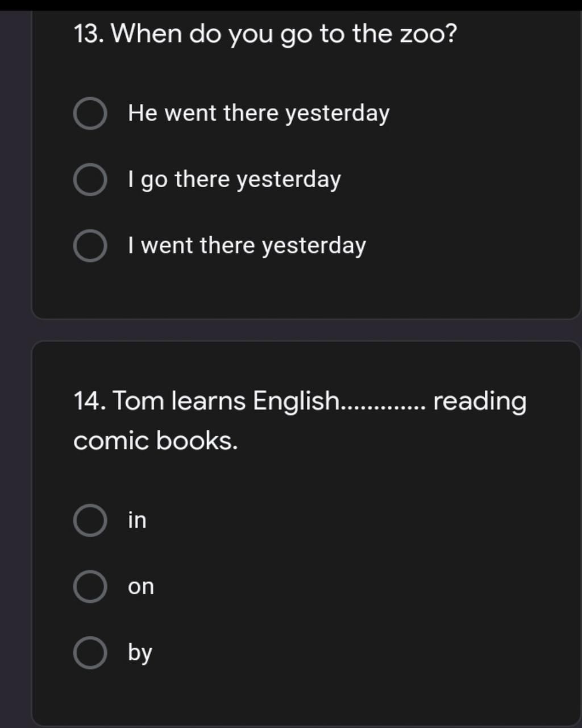Choose the radio circle for "on"
The height and width of the screenshot is (728, 582).
coord(90,586)
